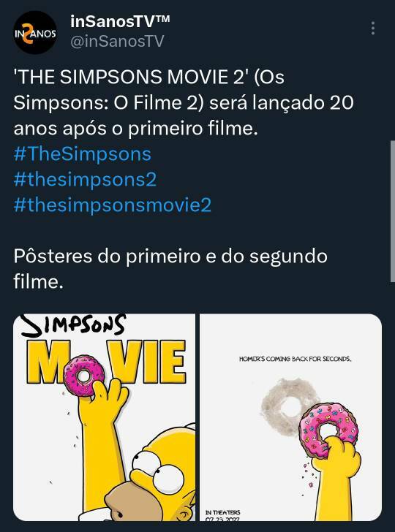Open the inSanosTV profile avatar

tap(35, 33)
